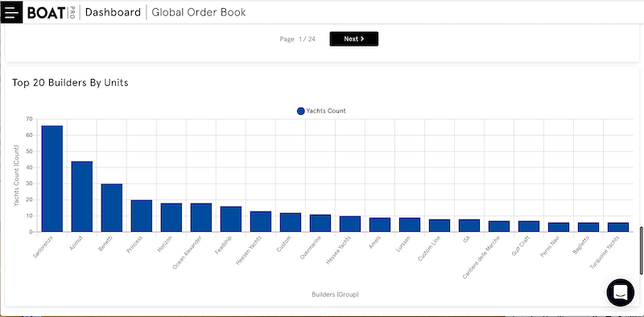The width and height of the screenshot is (644, 317).
Task: Click the Heesen Yachts bar
Action: click(x=261, y=222)
